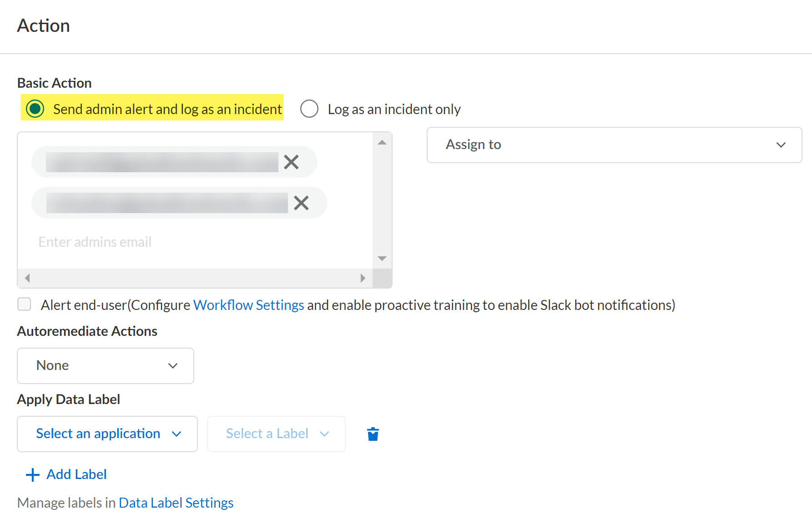This screenshot has width=812, height=519.
Task: Click the horizontal scrollbar track under emails
Action: coord(195,278)
